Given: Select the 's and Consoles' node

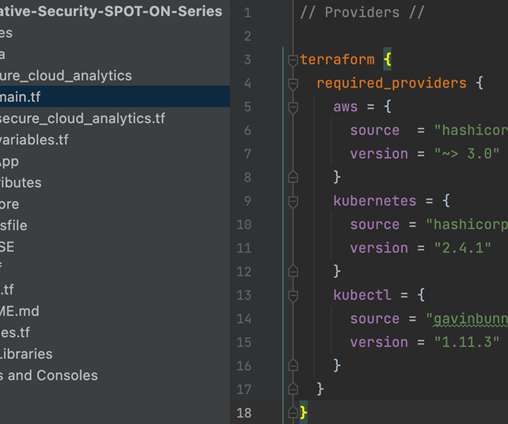Looking at the screenshot, I should 49,375.
